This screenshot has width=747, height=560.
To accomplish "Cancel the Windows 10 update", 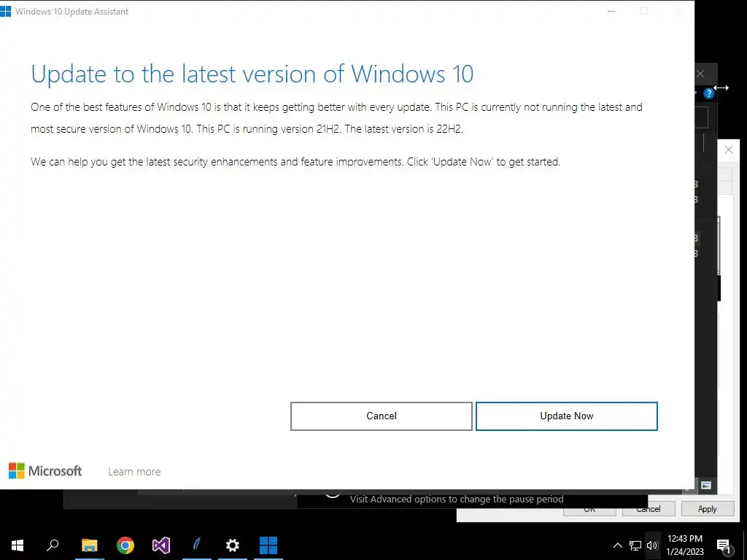I will coord(381,416).
